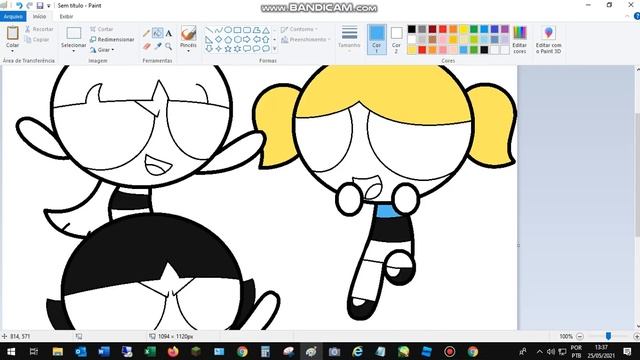This screenshot has height=360, width=640.
Task: Open the Windows Start menu
Action: pos(11,351)
